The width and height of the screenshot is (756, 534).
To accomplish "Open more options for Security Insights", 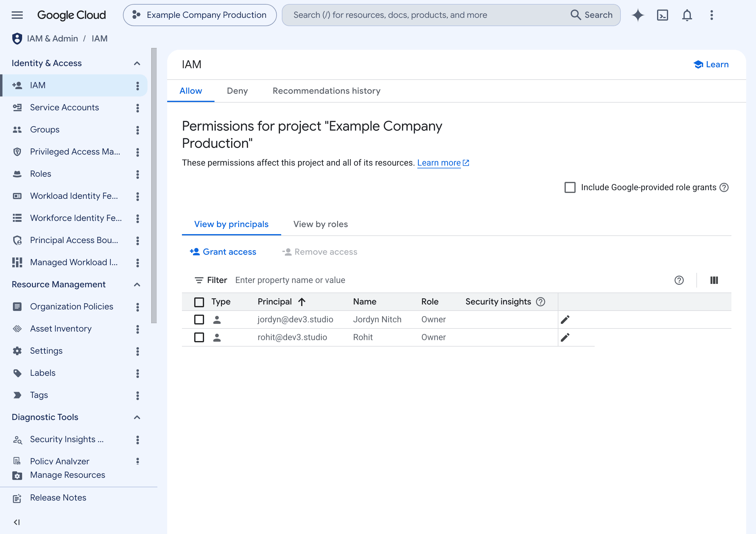I will (138, 439).
